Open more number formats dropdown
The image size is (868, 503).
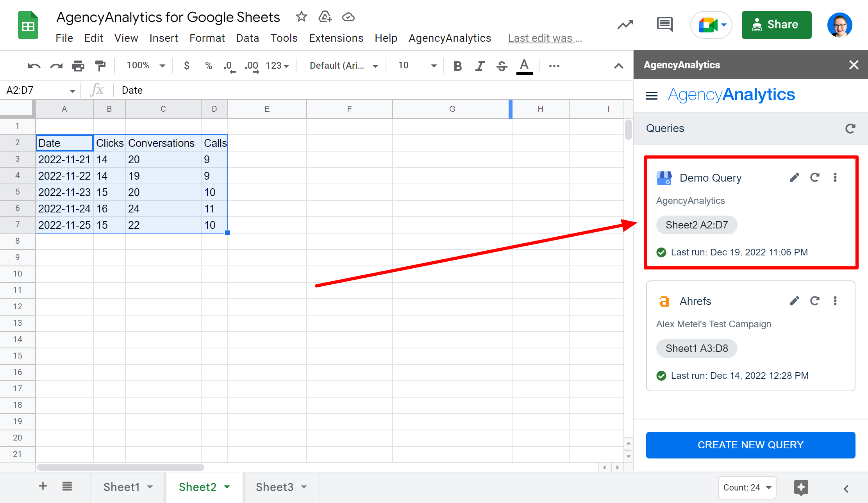tap(277, 66)
